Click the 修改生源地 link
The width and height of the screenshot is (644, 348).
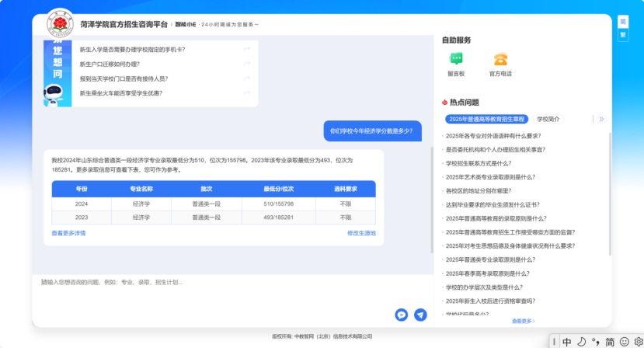(x=361, y=233)
